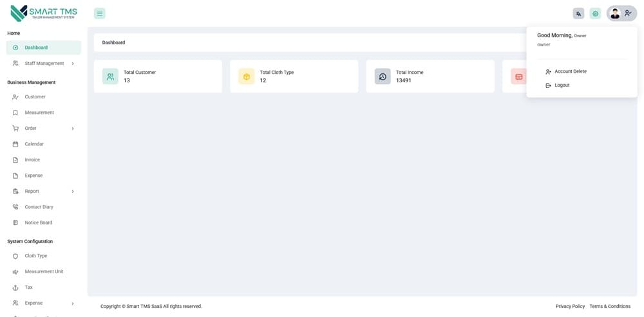Expand the Staff Management submenu chevron

tap(73, 64)
